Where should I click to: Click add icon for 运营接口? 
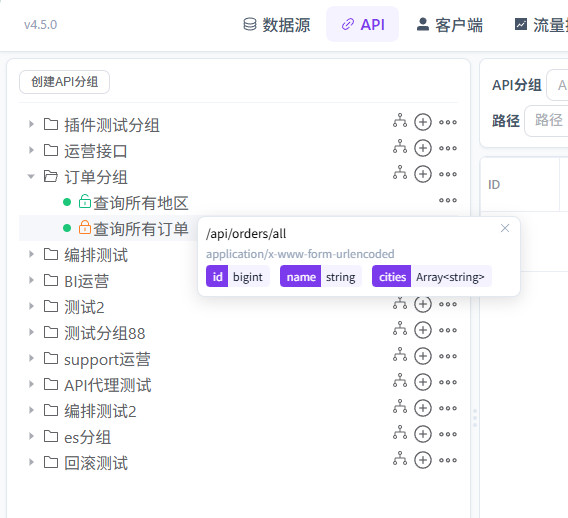click(x=423, y=148)
